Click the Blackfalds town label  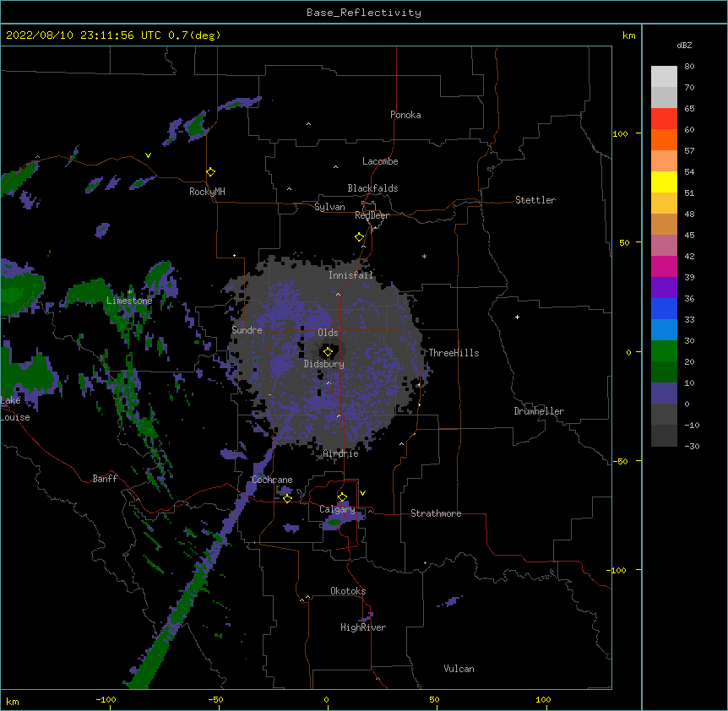pyautogui.click(x=372, y=188)
